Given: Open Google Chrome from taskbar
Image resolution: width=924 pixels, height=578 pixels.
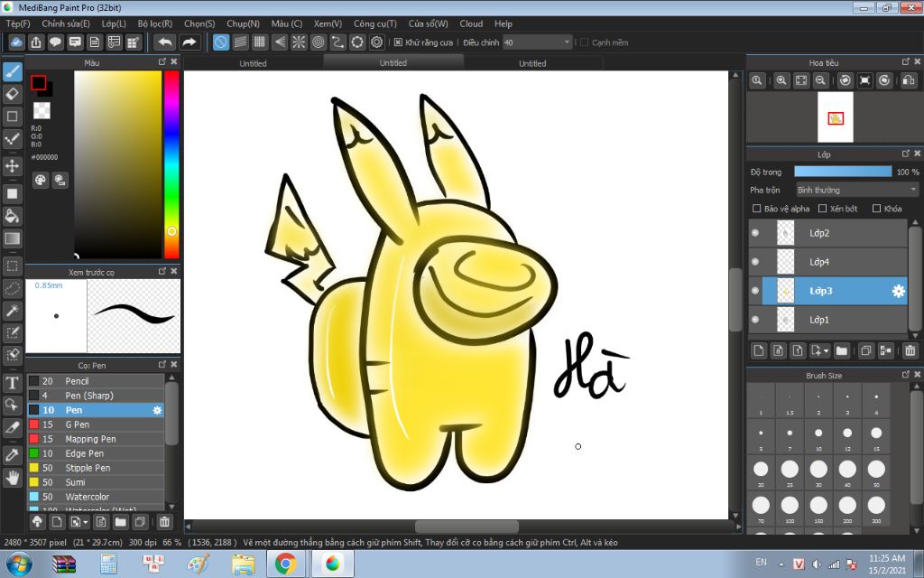Looking at the screenshot, I should (286, 564).
